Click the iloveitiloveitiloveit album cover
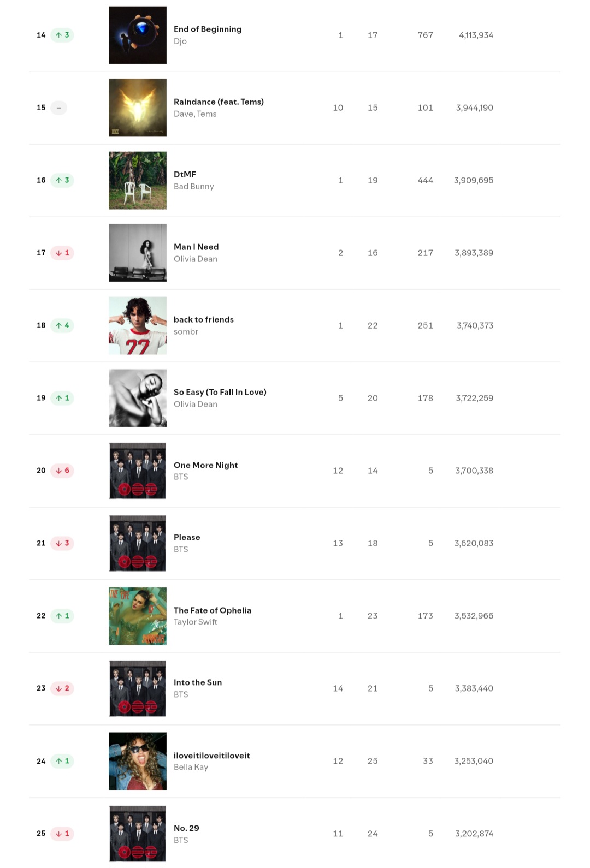 click(138, 761)
